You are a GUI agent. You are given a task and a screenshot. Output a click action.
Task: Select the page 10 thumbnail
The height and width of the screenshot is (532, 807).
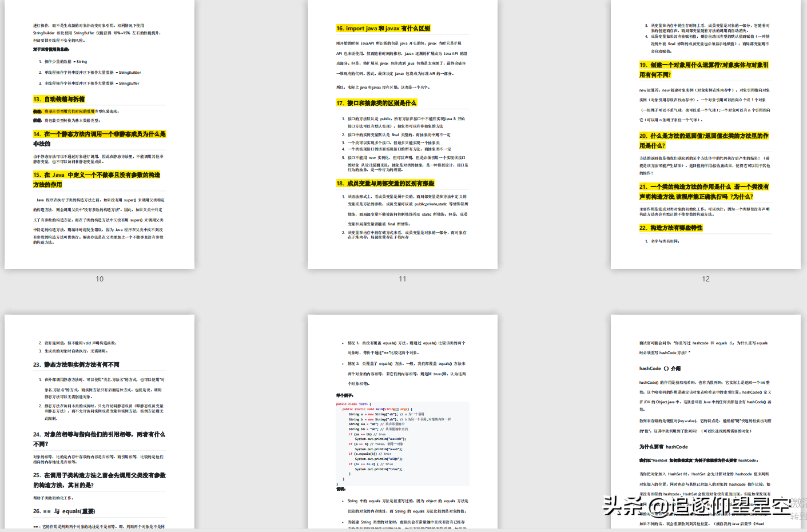100,134
